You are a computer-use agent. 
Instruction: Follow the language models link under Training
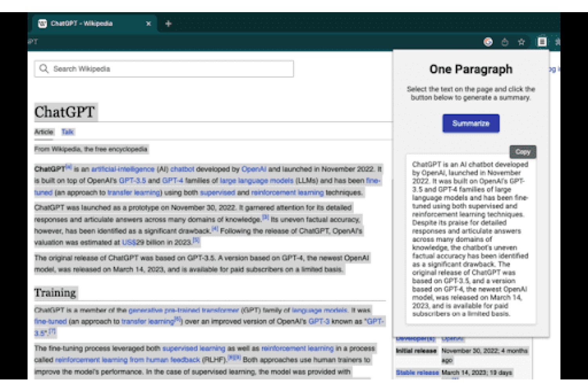[319, 310]
